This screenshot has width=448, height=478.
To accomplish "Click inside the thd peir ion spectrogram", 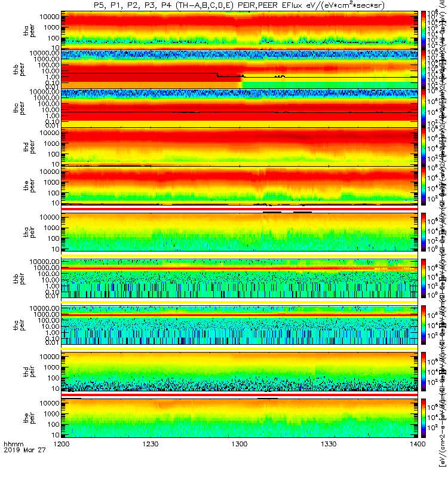I will [240, 372].
